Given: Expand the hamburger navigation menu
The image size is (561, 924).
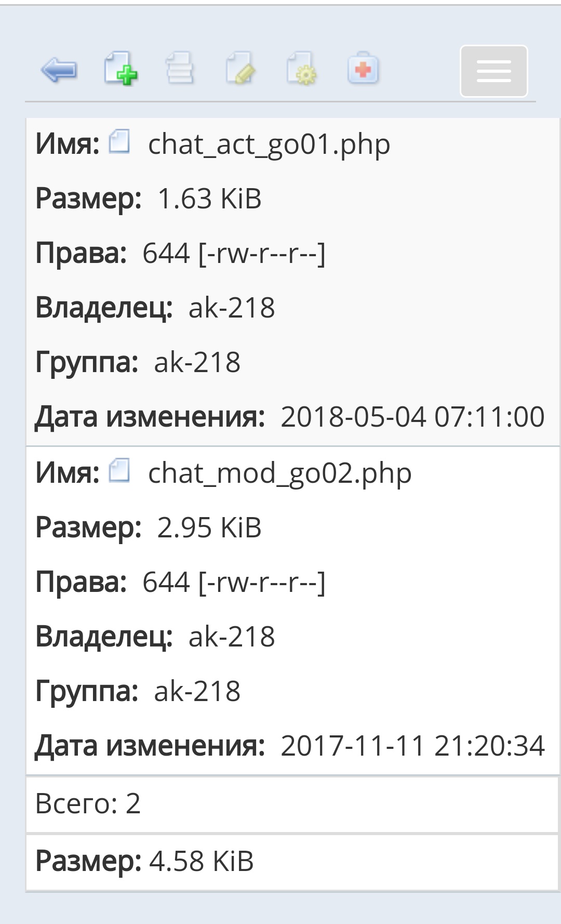Looking at the screenshot, I should [x=493, y=71].
